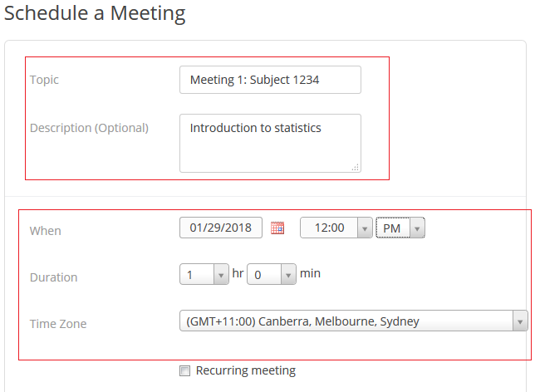Image resolution: width=535 pixels, height=392 pixels.
Task: Click the Topic text field
Action: (x=270, y=80)
